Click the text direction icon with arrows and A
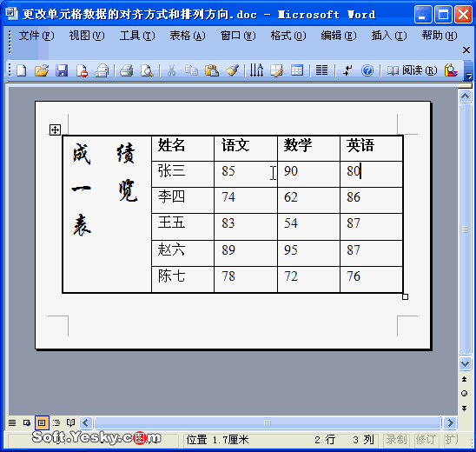The height and width of the screenshot is (452, 476). pos(256,70)
